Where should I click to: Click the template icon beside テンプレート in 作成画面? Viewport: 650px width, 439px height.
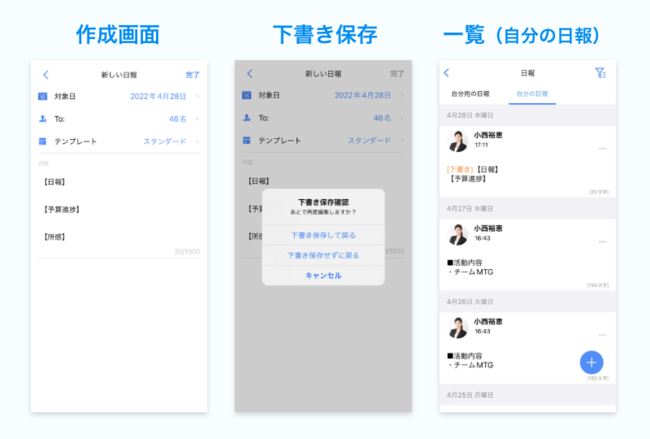[43, 141]
